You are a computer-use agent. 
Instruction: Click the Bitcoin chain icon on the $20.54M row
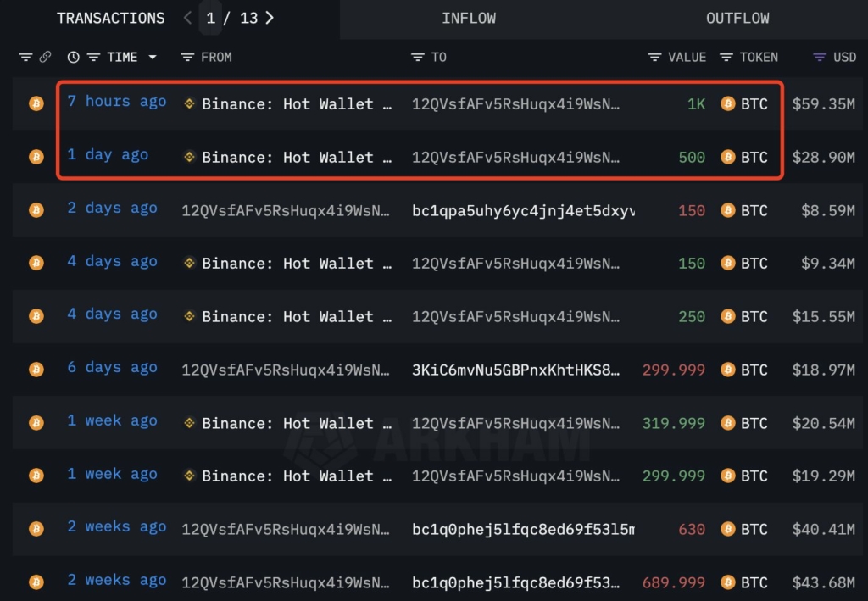tap(36, 423)
